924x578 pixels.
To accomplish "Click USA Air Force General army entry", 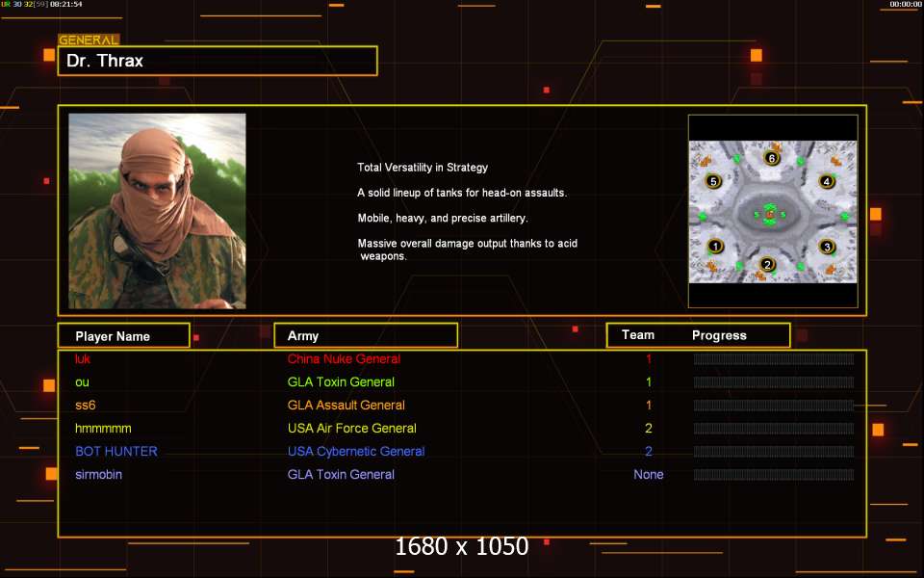I will click(x=351, y=429).
